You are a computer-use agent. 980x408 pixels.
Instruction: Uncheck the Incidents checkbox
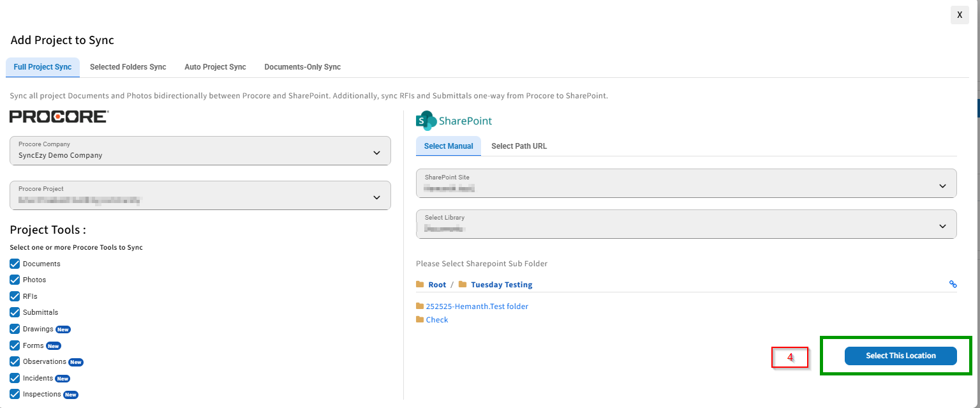15,378
